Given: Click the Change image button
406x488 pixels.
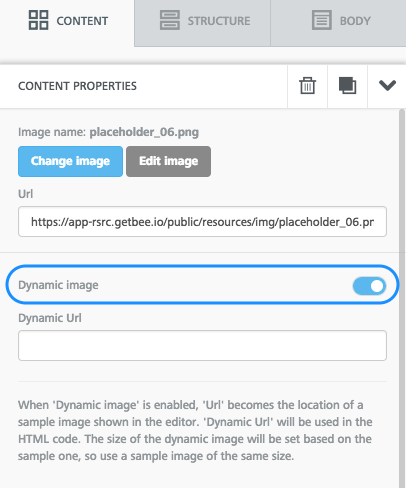Looking at the screenshot, I should 70,161.
